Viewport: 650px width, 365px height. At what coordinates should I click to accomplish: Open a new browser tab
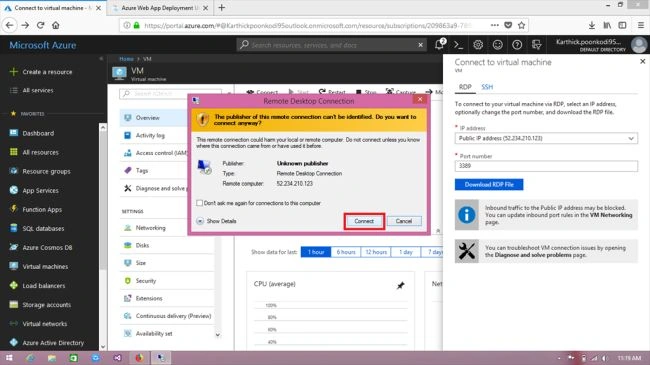[222, 7]
